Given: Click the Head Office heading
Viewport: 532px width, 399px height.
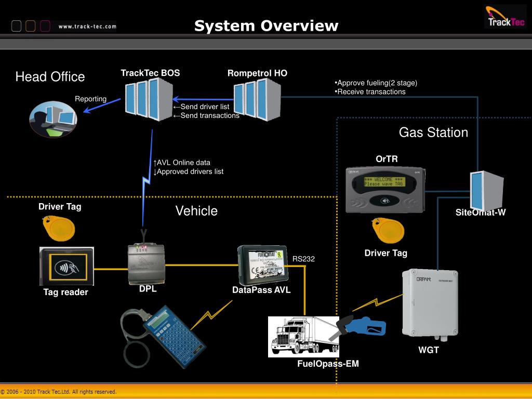Looking at the screenshot, I should (50, 77).
